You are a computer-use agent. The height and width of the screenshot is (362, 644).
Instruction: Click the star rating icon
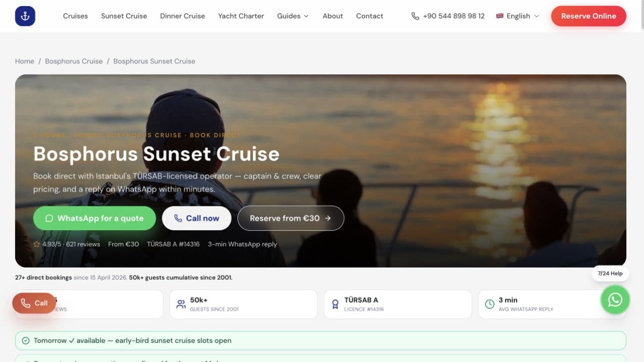click(x=37, y=244)
